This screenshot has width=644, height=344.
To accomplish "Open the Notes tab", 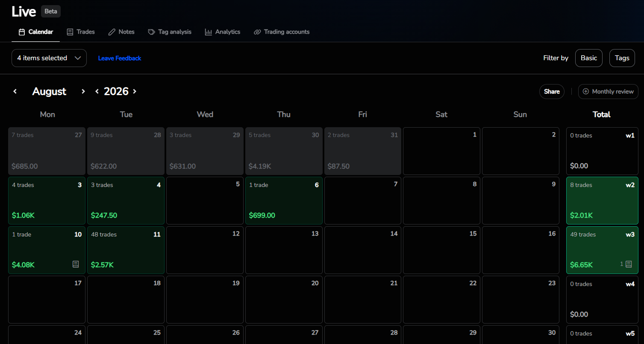I will pyautogui.click(x=121, y=32).
